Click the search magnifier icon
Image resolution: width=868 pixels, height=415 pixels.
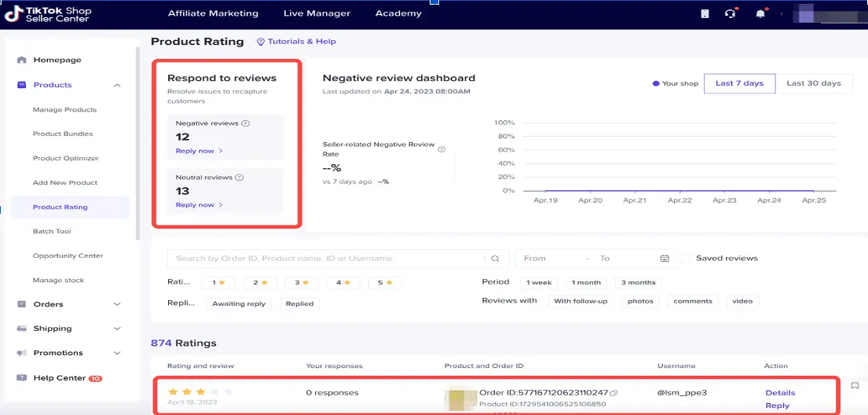click(496, 259)
